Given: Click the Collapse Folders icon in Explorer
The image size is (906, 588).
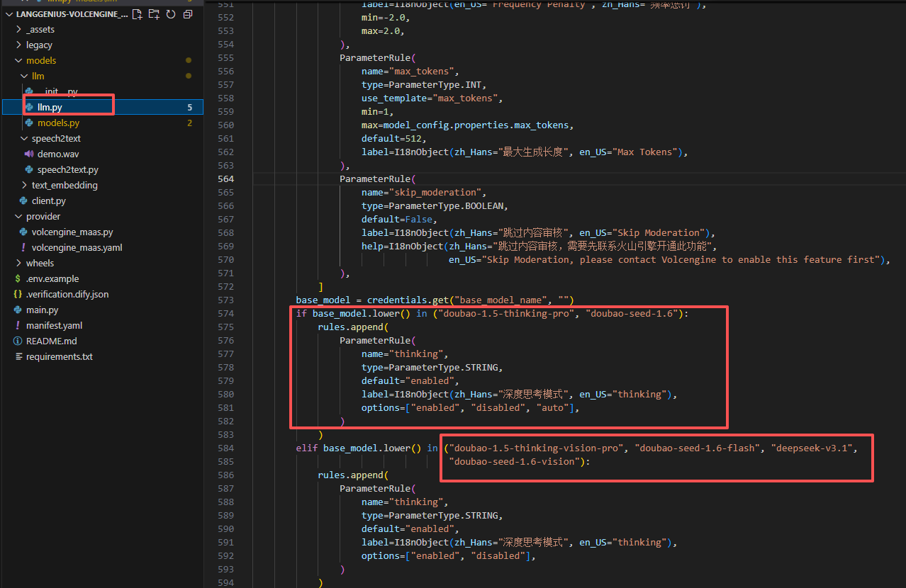Looking at the screenshot, I should click(x=188, y=13).
